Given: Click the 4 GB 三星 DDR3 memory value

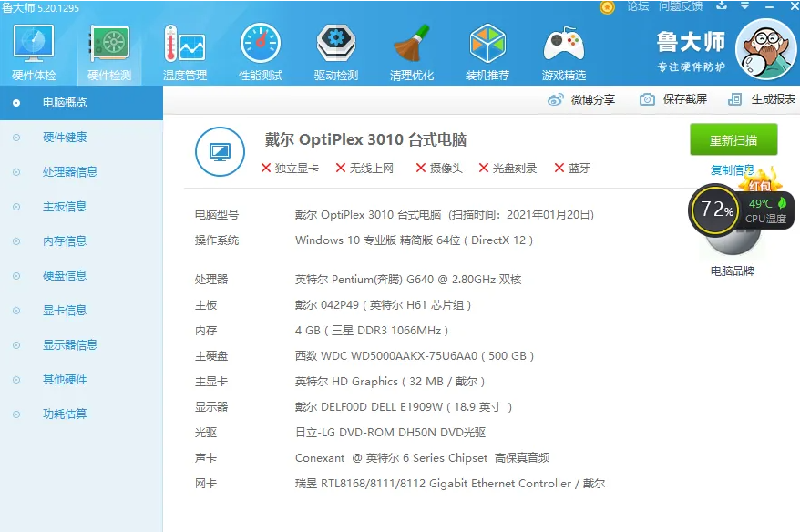Looking at the screenshot, I should [372, 331].
